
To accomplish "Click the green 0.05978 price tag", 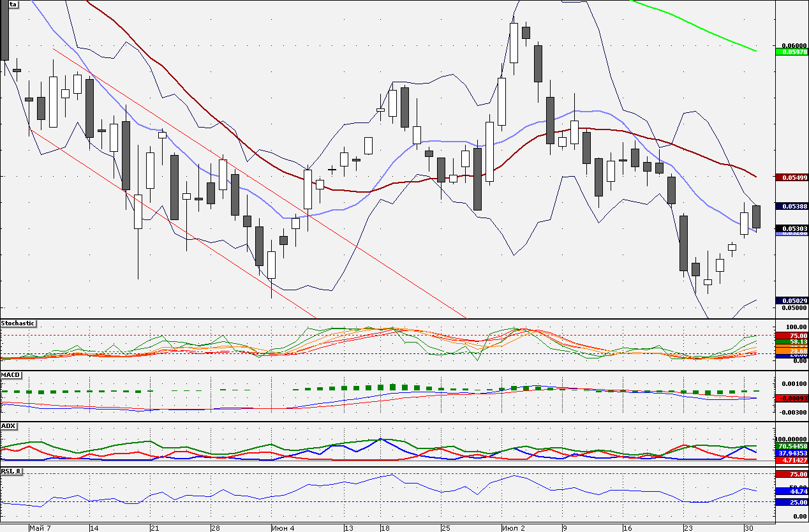I will pos(792,52).
